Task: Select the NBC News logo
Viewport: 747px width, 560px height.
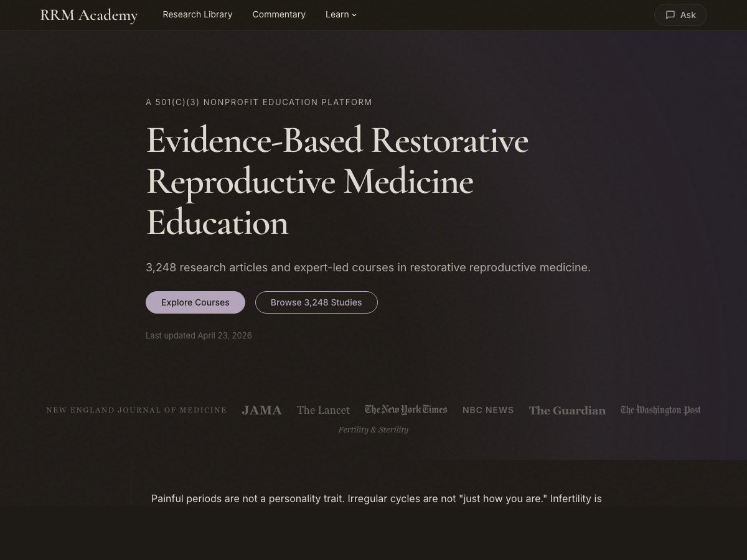Action: click(x=488, y=410)
